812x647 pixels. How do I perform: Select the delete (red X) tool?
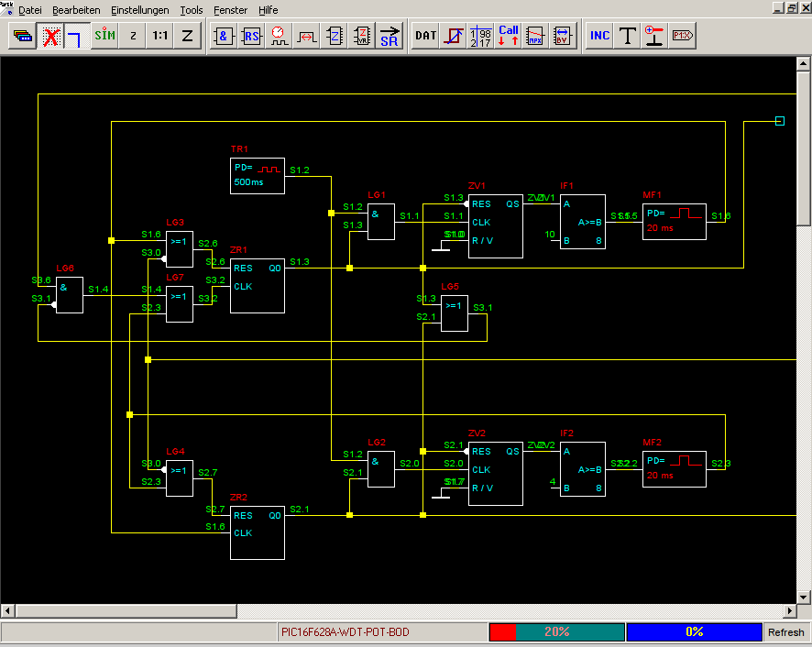tap(51, 36)
